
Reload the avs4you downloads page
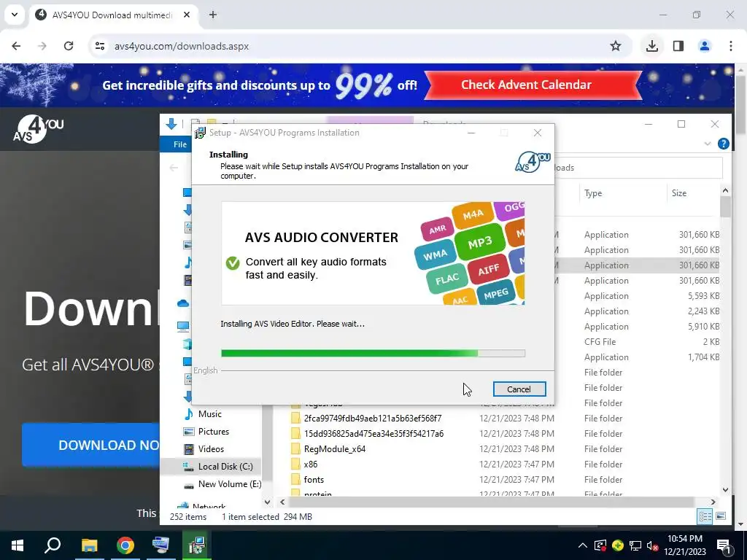tap(69, 46)
